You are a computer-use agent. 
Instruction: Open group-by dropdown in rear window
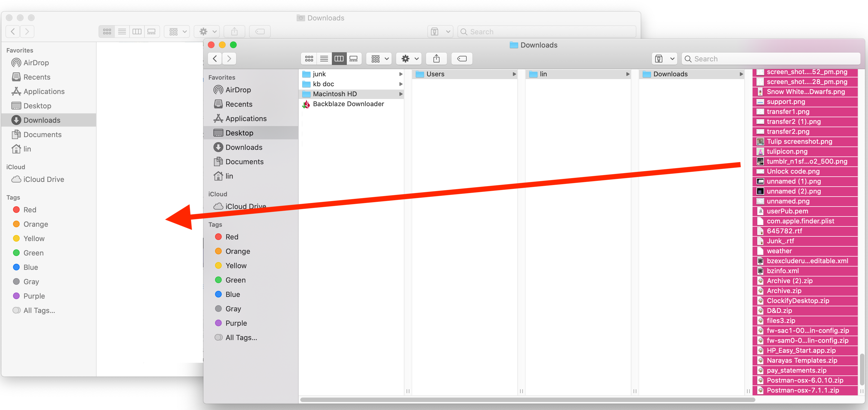pos(177,32)
